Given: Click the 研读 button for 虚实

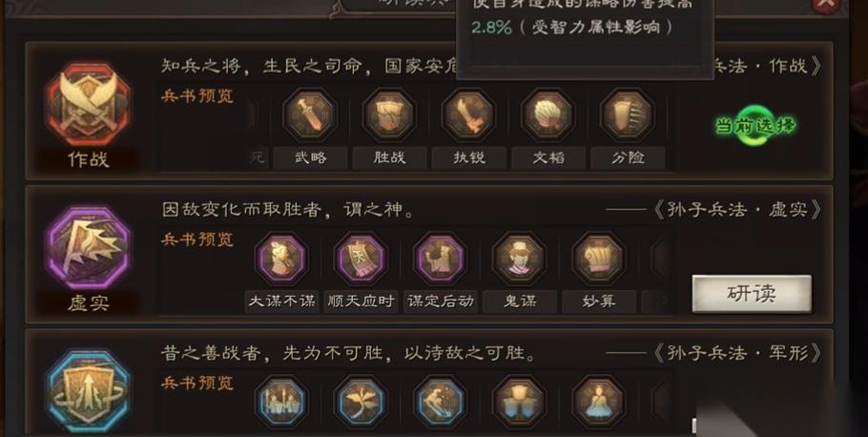Looking at the screenshot, I should click(x=752, y=294).
